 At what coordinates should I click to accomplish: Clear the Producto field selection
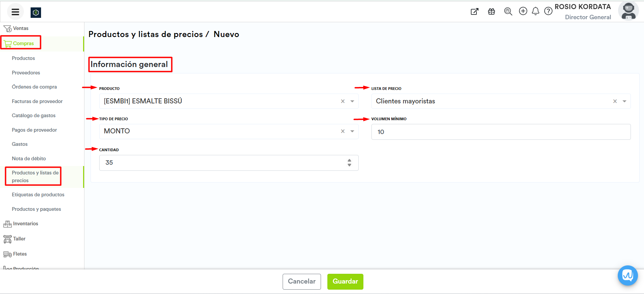coord(343,101)
